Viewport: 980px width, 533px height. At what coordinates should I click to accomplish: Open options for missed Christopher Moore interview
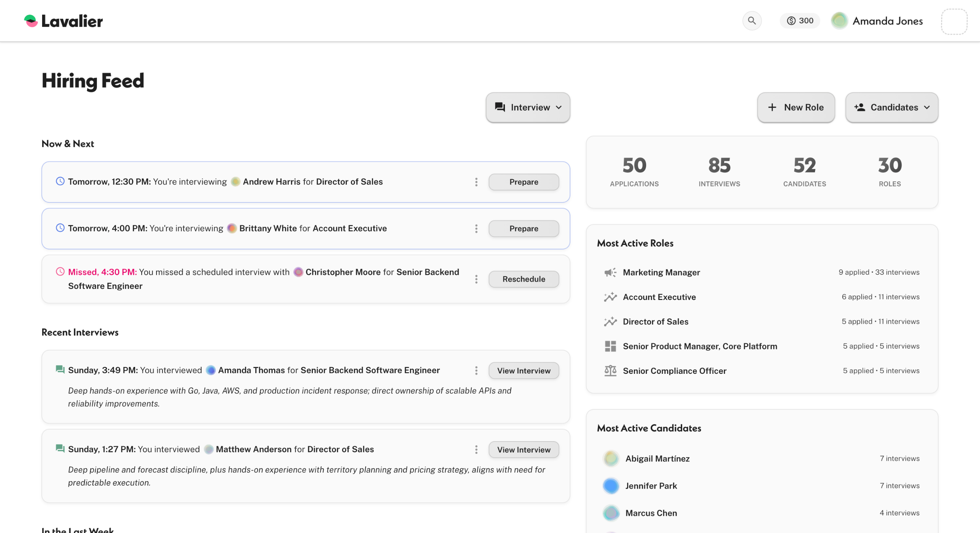pos(476,279)
